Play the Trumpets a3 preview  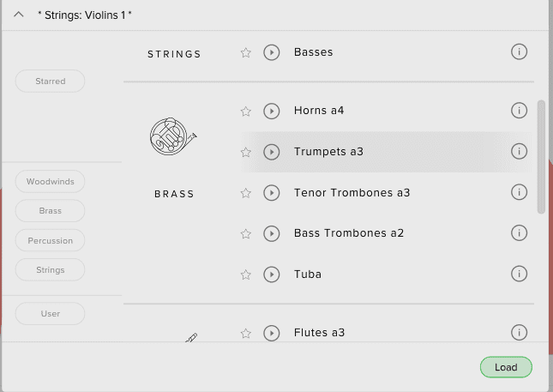[272, 152]
